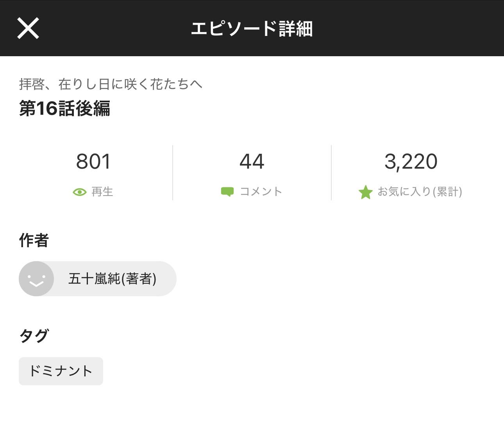
Task: Click the 3,220 favorites count number
Action: click(x=411, y=162)
